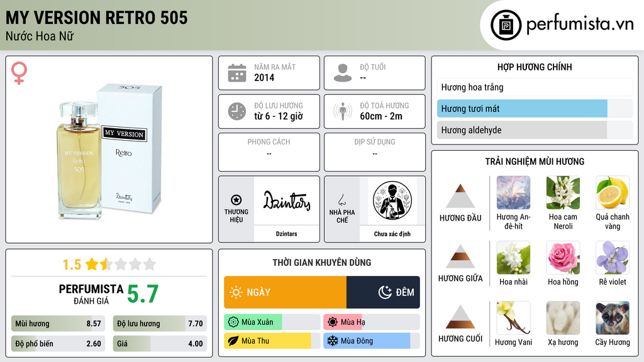Click the perfumer illustration avatar
The height and width of the screenshot is (362, 644).
point(392,200)
